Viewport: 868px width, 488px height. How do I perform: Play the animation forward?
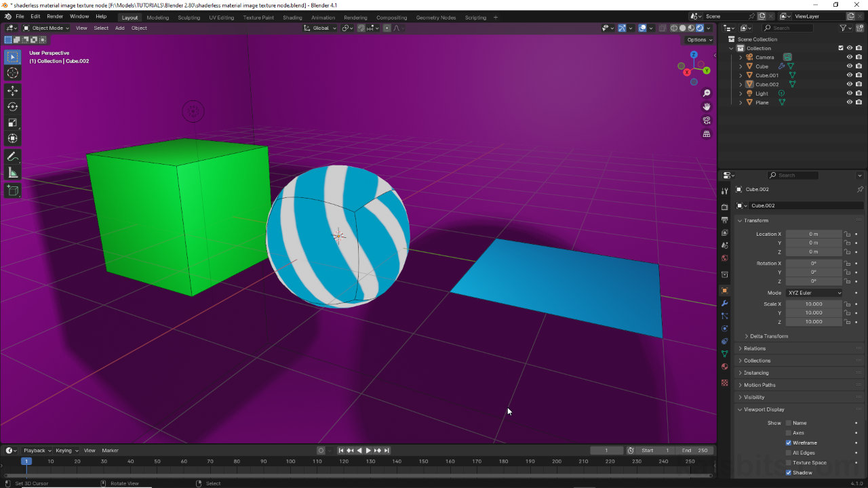coord(368,450)
